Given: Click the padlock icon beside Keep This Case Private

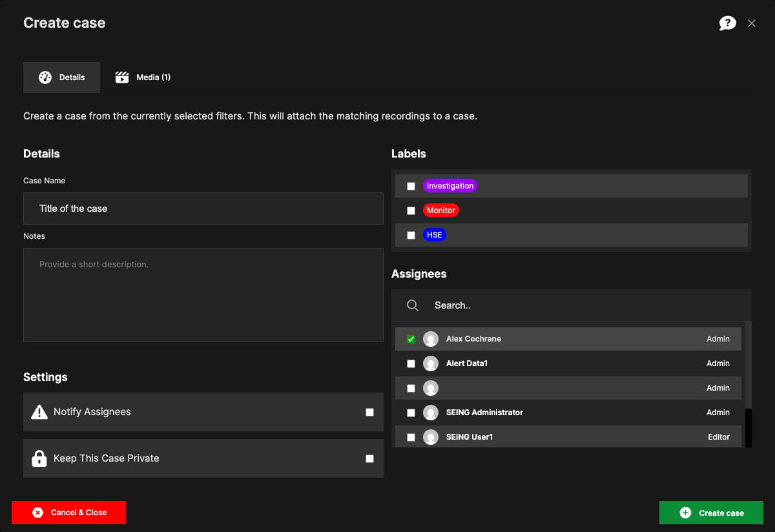Looking at the screenshot, I should (39, 458).
